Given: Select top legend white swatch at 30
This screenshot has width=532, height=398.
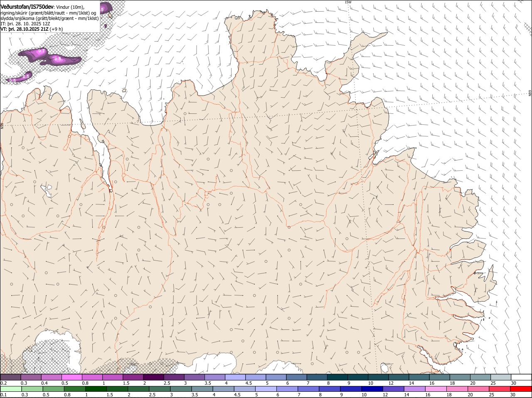Looking at the screenshot, I should [x=521, y=377].
